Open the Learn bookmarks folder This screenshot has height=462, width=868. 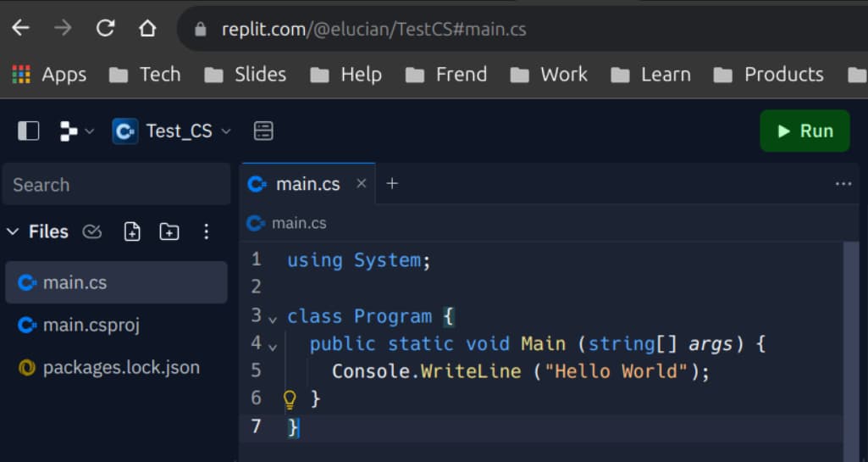tap(651, 75)
